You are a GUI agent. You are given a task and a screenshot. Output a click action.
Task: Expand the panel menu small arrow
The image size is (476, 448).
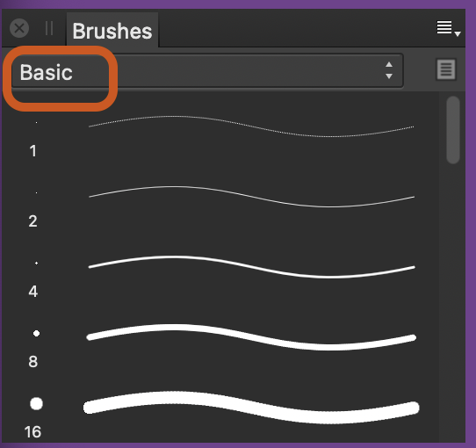[458, 33]
